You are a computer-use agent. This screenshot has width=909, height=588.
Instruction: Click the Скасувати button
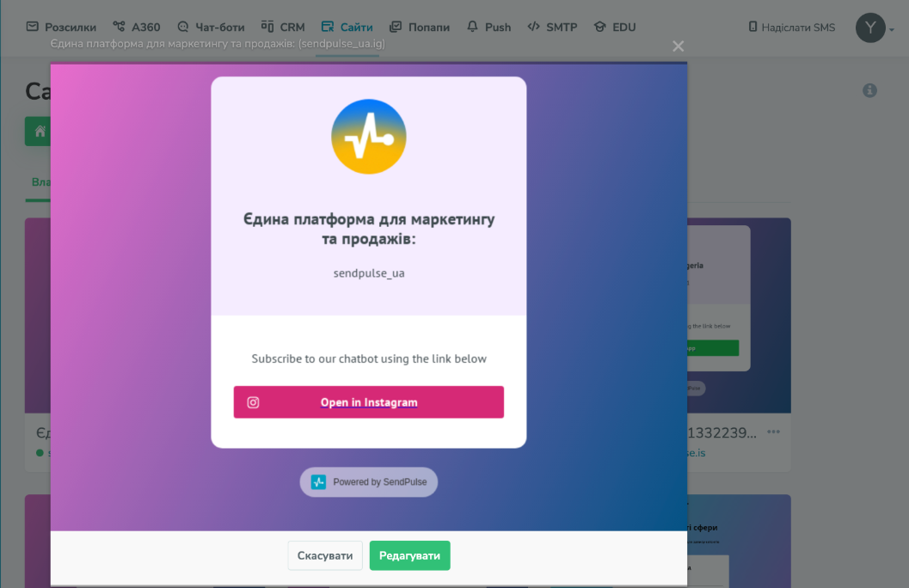click(325, 555)
